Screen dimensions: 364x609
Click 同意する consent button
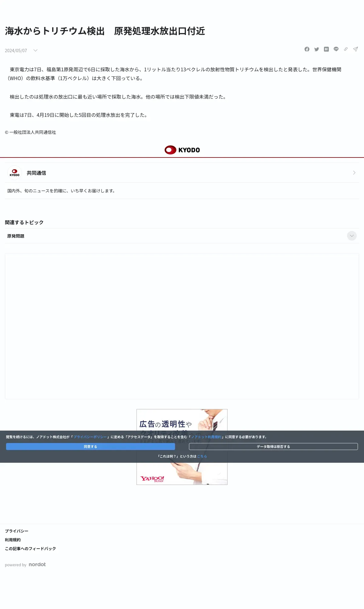tap(90, 447)
